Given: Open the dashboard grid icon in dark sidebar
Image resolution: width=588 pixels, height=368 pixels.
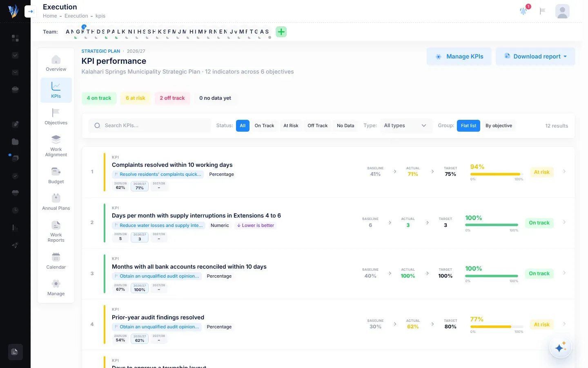Looking at the screenshot, I should click(x=15, y=38).
